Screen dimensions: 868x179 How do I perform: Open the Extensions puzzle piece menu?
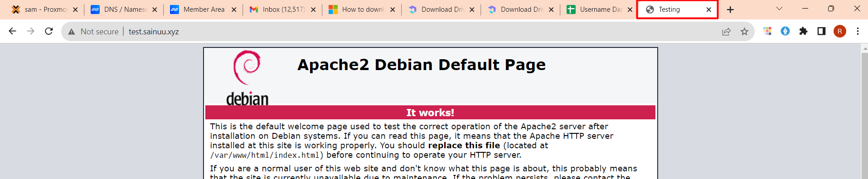tap(804, 31)
